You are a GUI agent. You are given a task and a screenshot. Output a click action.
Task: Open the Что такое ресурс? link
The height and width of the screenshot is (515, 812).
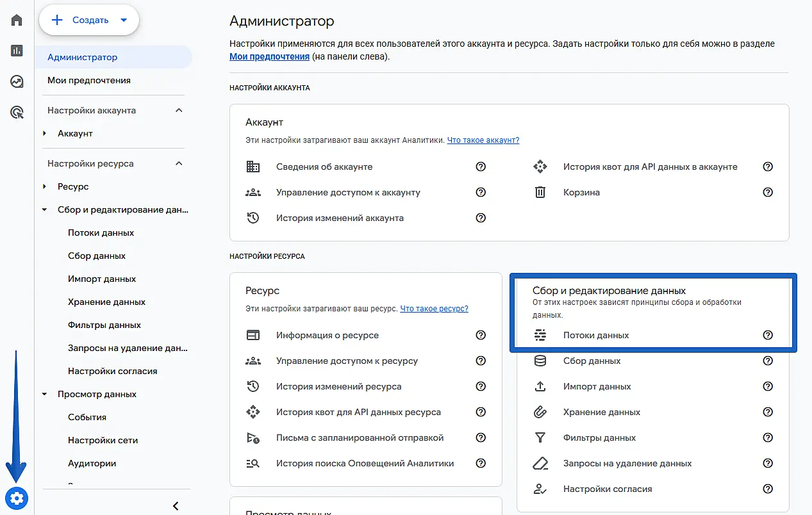coord(435,308)
